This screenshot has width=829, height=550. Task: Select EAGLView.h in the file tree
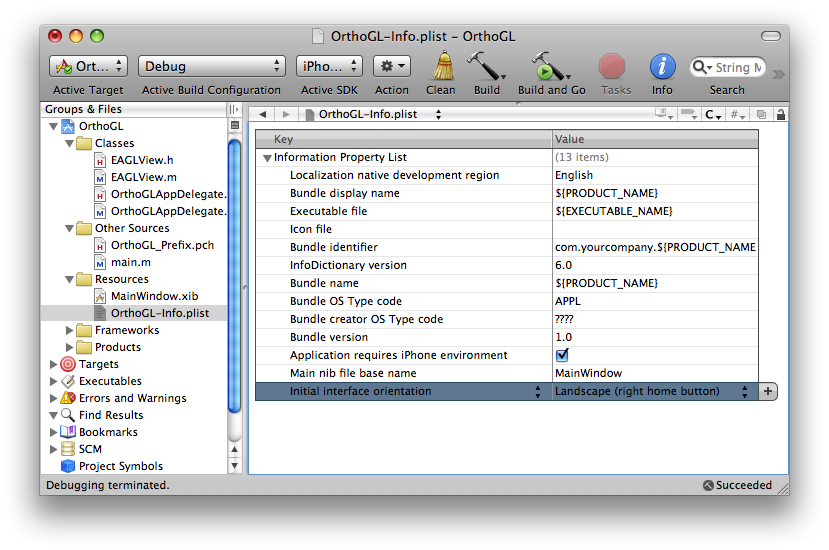point(142,160)
